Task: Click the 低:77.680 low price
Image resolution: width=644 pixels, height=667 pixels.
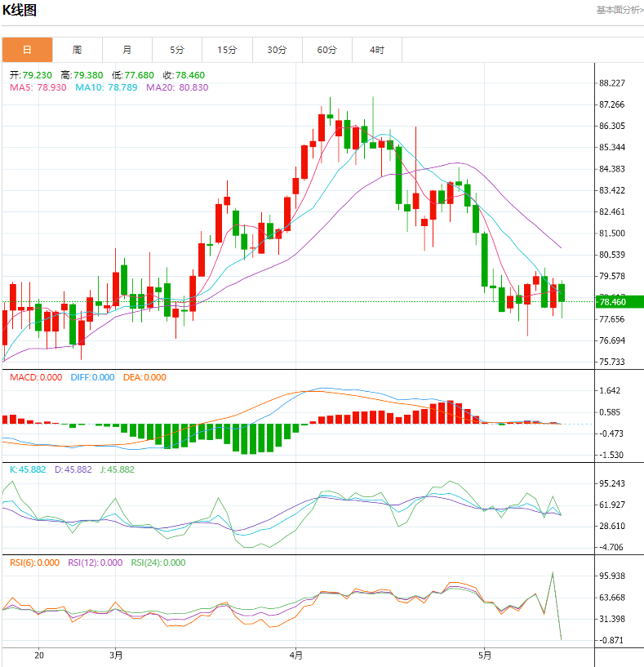Action: pyautogui.click(x=133, y=75)
